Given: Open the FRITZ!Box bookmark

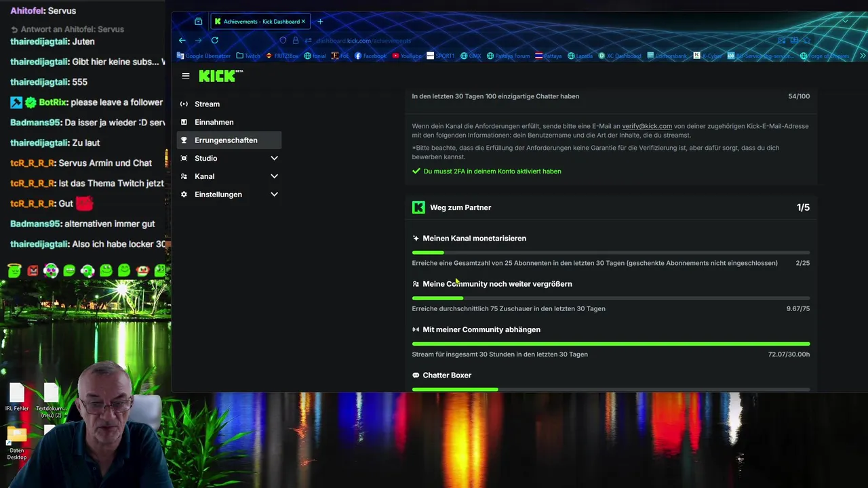Looking at the screenshot, I should 282,56.
